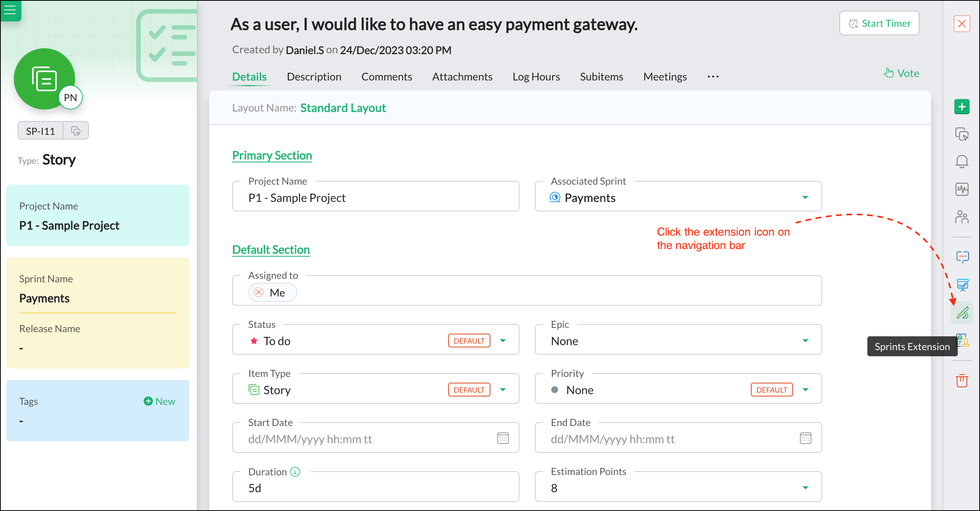Switch to the Comments tab

387,77
